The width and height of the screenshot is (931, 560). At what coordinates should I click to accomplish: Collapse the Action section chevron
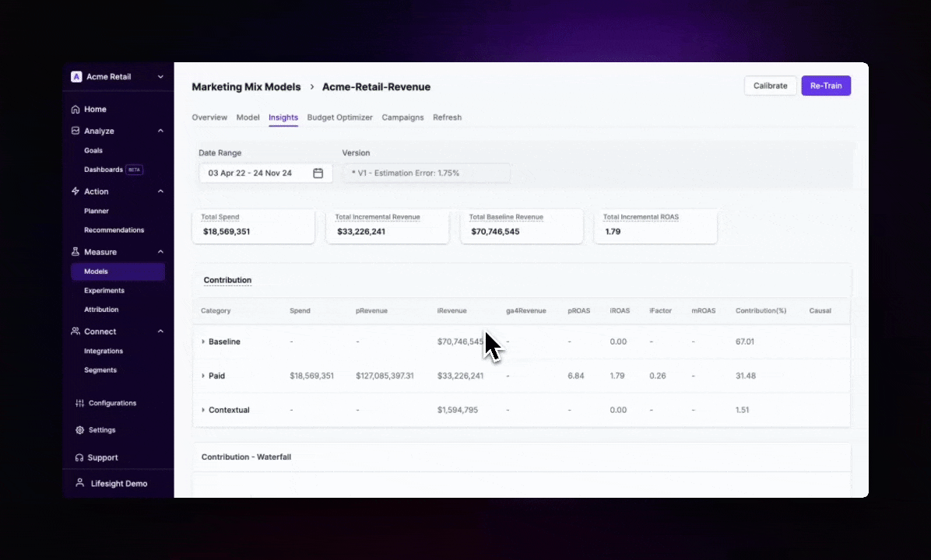point(160,191)
